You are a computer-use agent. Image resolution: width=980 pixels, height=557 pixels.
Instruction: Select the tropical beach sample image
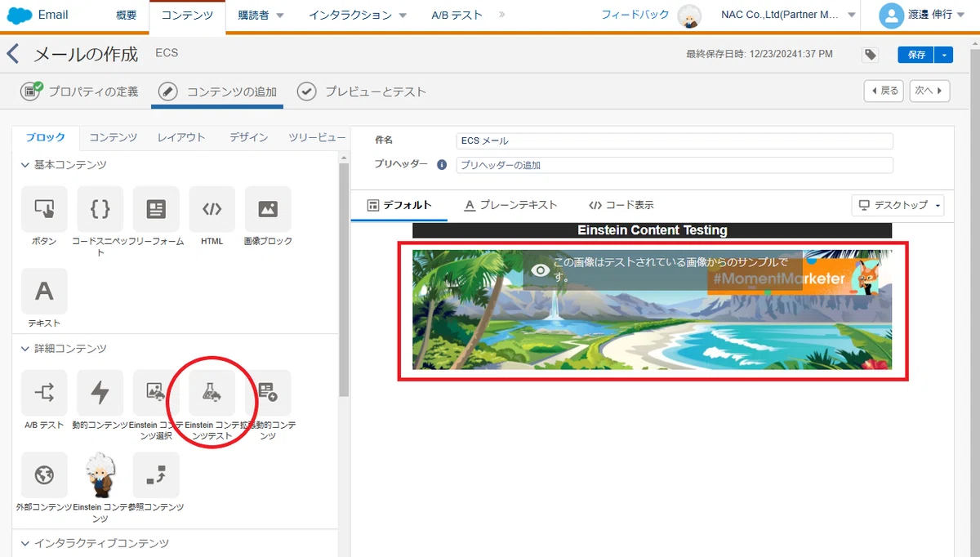[652, 310]
